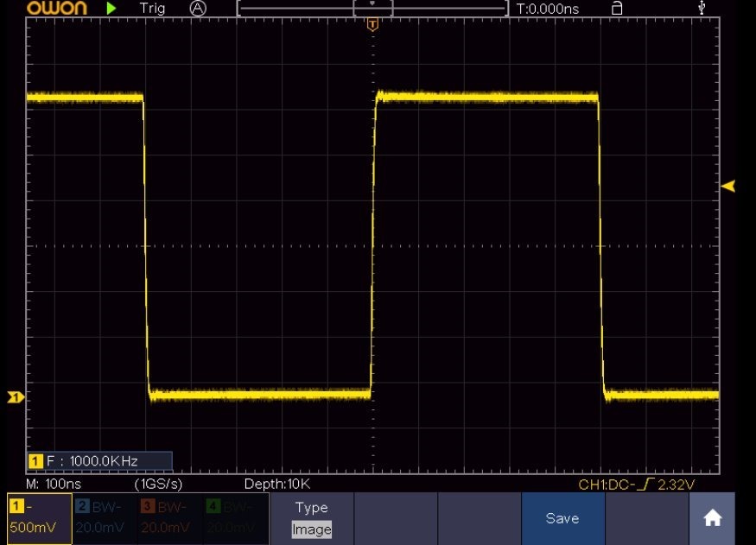This screenshot has height=545, width=756.
Task: Click the orange trigger position 'T' marker
Action: pos(372,25)
